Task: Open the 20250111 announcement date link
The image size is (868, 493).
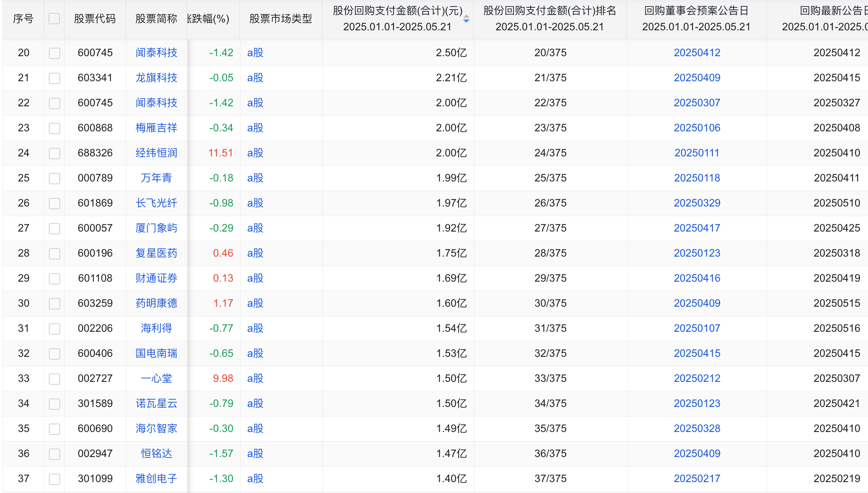Action: click(697, 153)
